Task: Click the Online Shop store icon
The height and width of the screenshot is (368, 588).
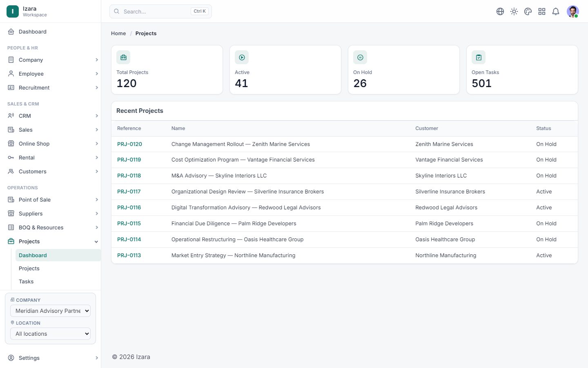Action: tap(11, 144)
